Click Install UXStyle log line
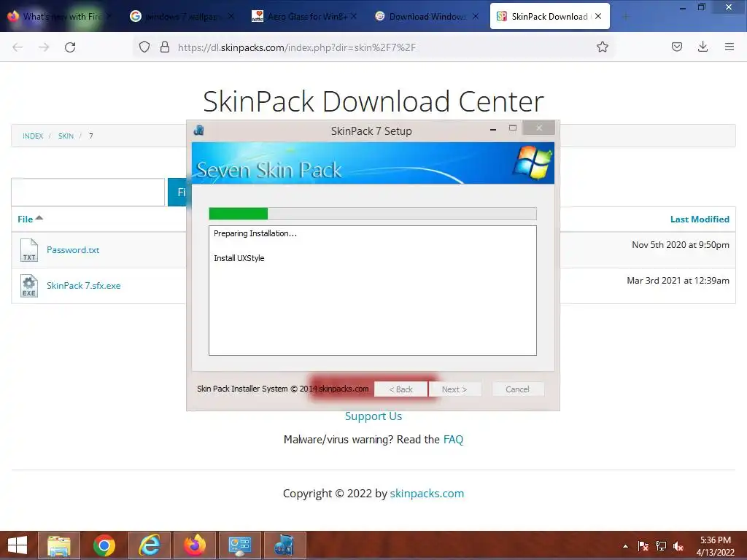The image size is (747, 560). [x=239, y=258]
